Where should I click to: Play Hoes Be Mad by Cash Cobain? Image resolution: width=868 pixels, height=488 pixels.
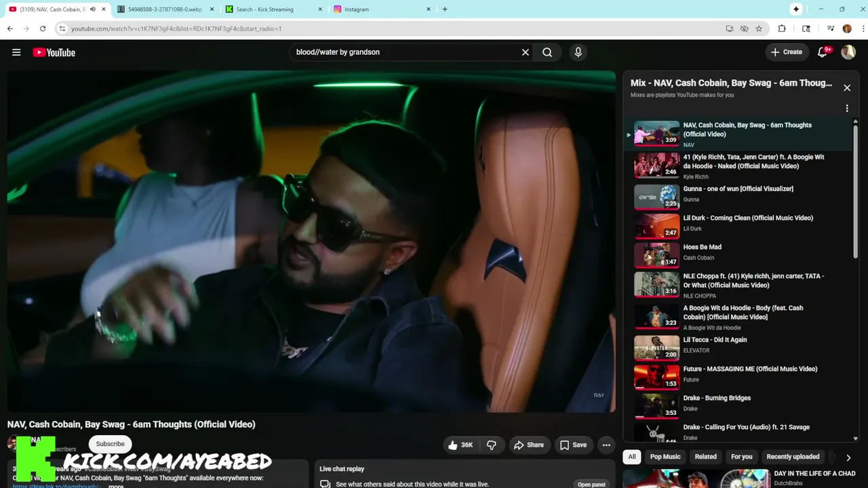pyautogui.click(x=738, y=254)
